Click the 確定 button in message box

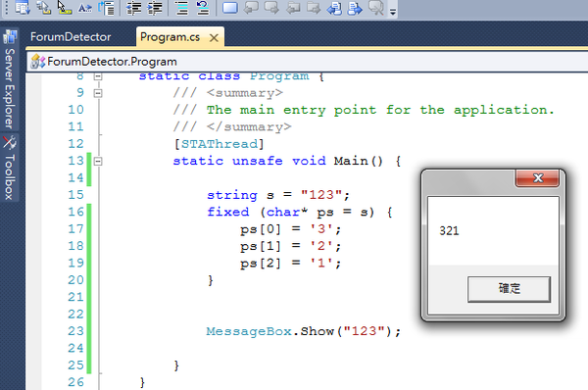pos(509,289)
